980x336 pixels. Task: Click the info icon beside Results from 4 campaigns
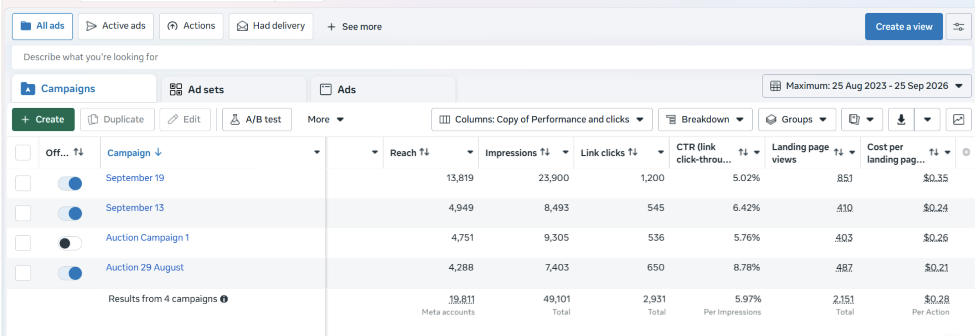pyautogui.click(x=224, y=299)
